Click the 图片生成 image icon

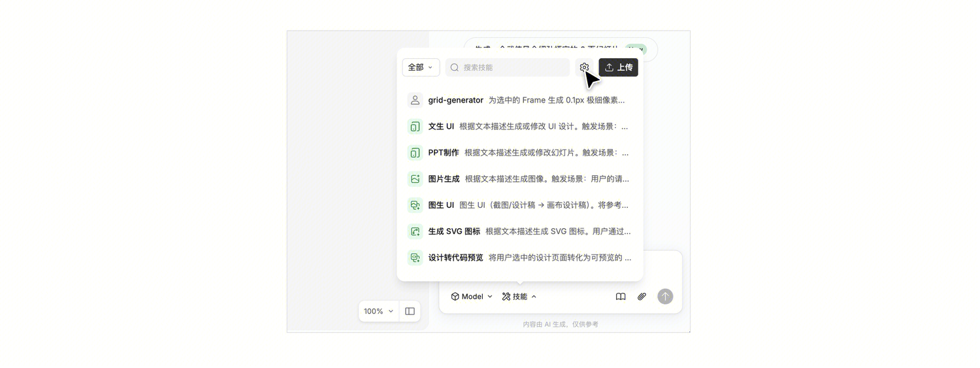click(415, 178)
